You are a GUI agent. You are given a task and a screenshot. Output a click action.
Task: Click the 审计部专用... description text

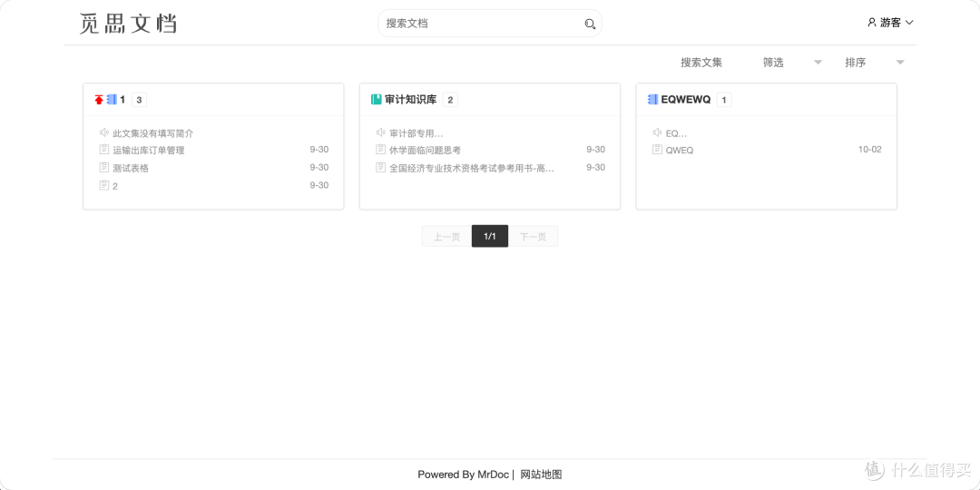click(x=416, y=133)
